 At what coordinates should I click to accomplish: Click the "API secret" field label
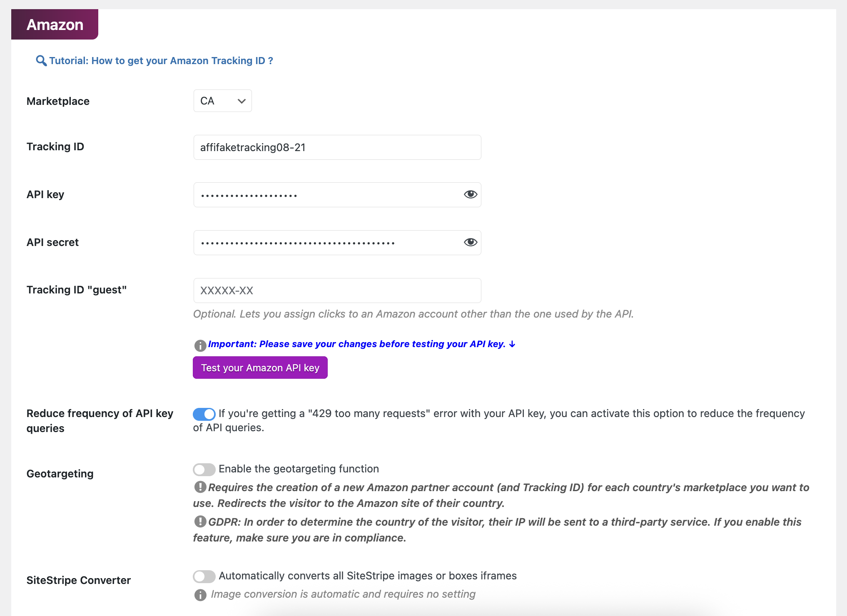click(x=52, y=242)
